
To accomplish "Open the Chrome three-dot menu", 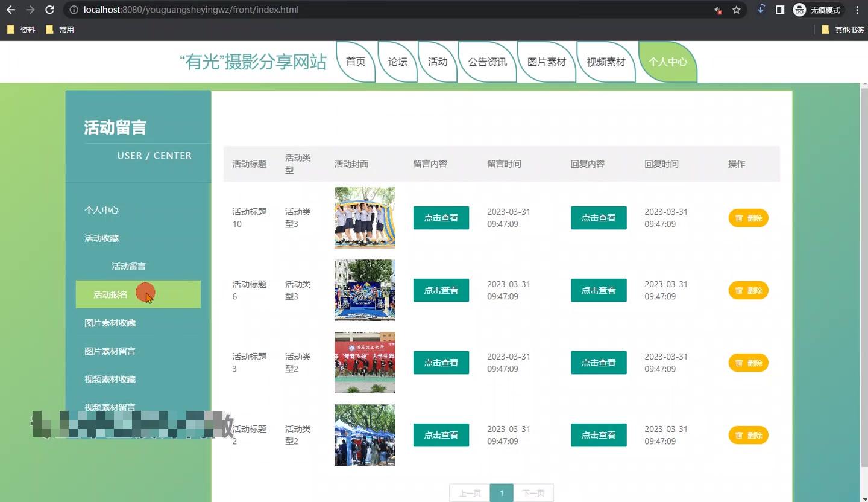I will click(x=857, y=10).
